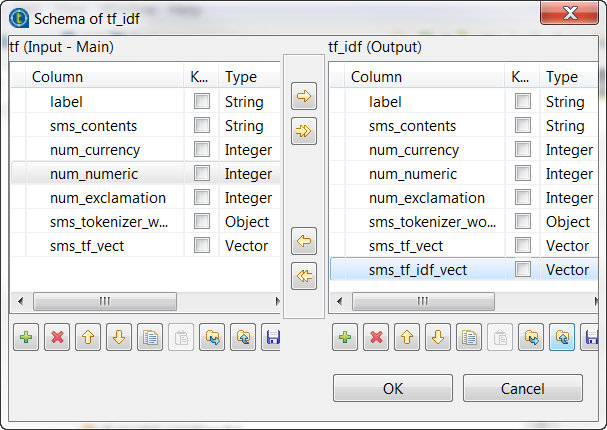Copy all columns to the output schema
The height and width of the screenshot is (430, 607).
303,131
